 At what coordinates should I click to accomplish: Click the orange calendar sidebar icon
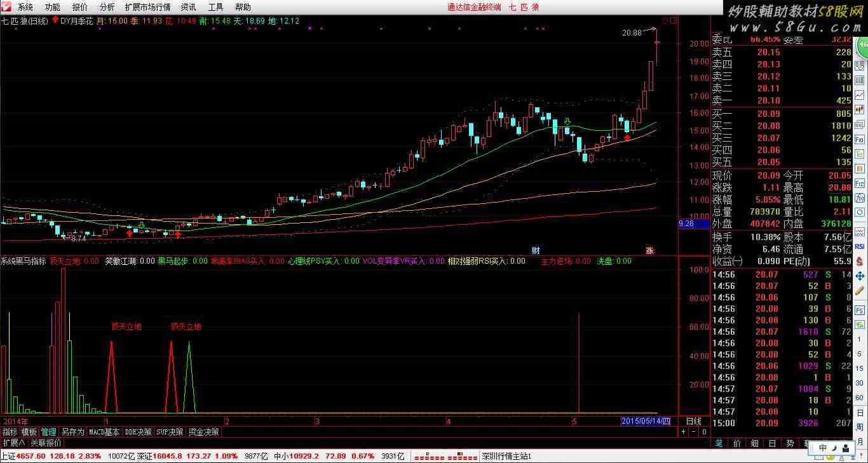click(860, 168)
